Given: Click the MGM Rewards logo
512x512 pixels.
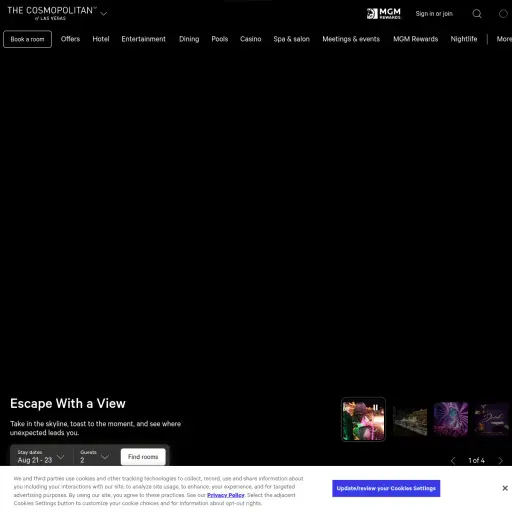Looking at the screenshot, I should 384,14.
